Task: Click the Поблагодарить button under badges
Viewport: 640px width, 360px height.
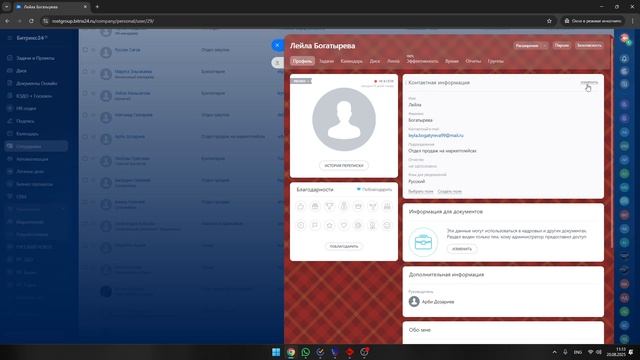Action: (344, 246)
